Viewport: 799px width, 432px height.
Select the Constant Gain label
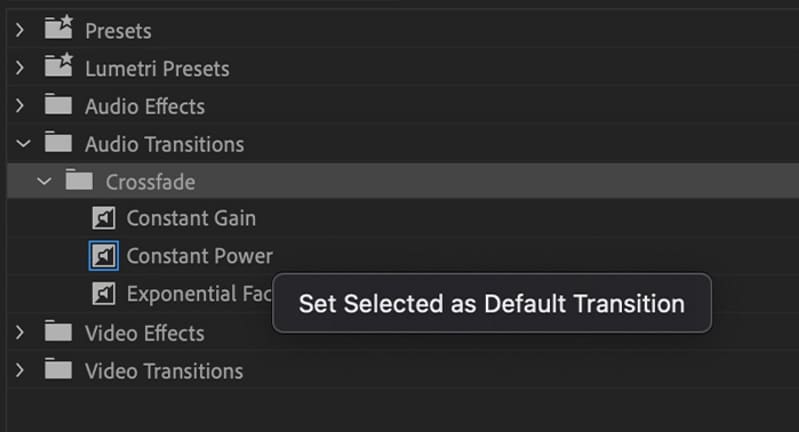click(x=191, y=219)
